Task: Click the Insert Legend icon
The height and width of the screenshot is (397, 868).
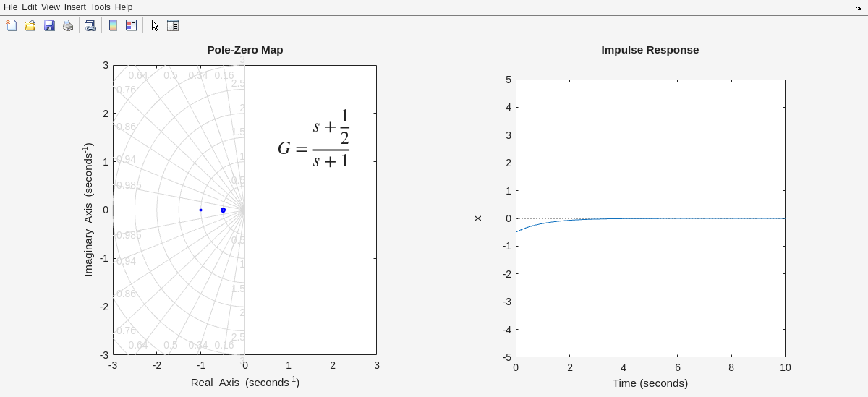Action: point(132,25)
